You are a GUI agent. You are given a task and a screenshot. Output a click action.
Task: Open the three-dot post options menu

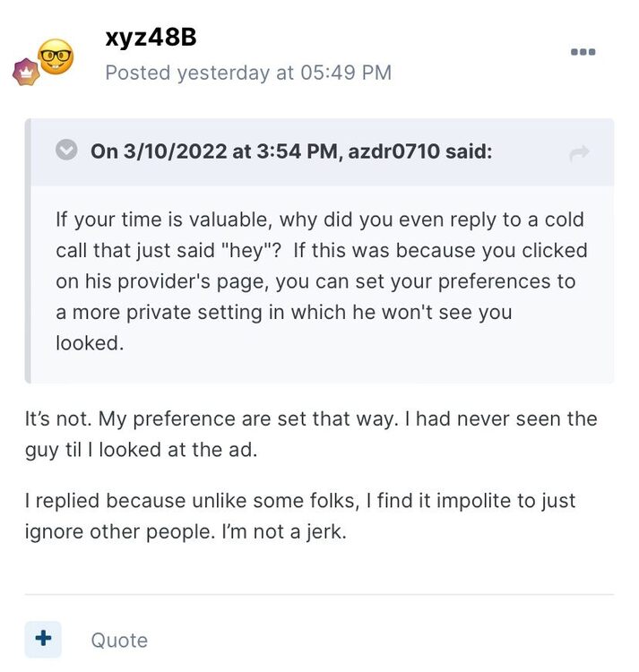point(583,52)
